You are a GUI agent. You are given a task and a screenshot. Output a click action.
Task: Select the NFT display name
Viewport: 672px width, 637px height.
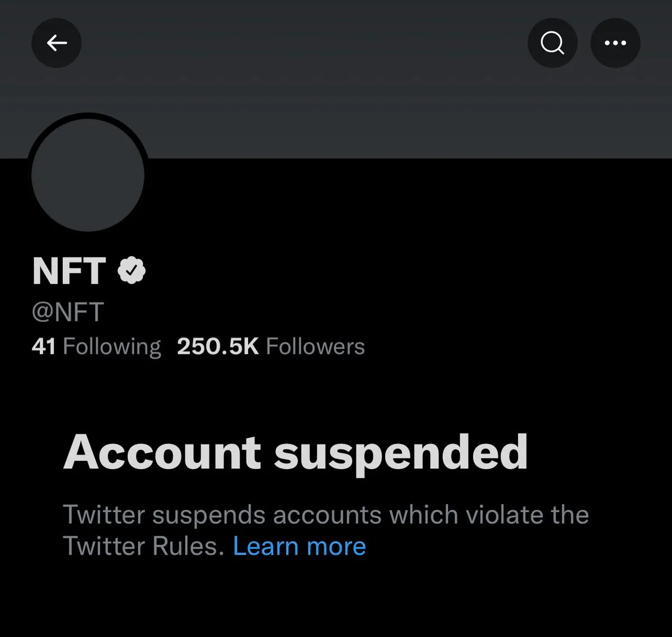(x=69, y=271)
